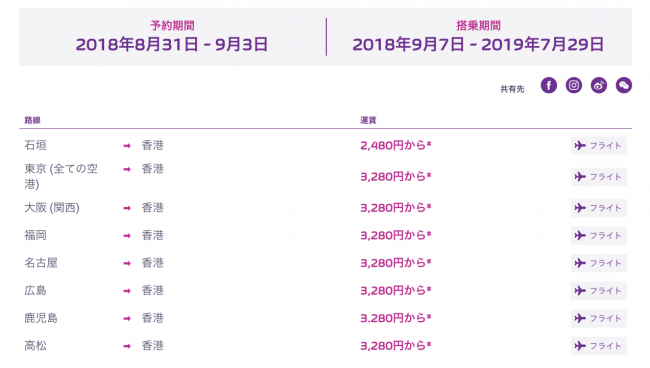
Task: Click the pink arrow on 福岡 row
Action: pos(127,235)
